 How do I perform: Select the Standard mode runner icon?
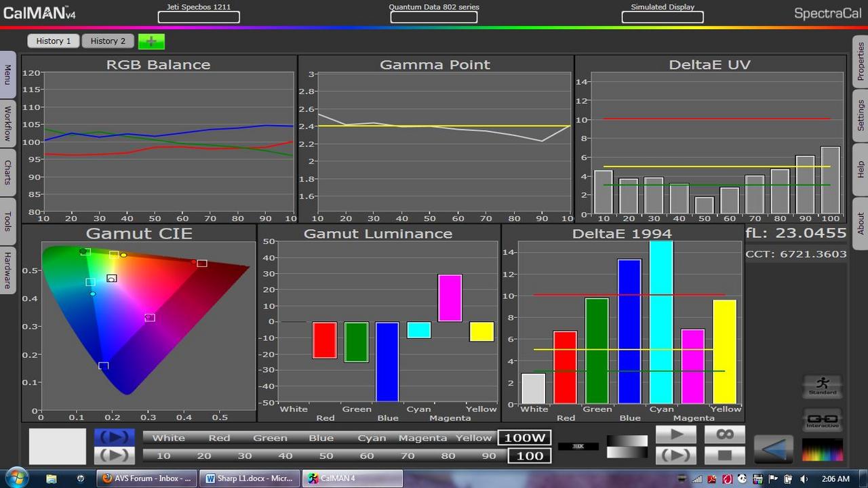(823, 386)
